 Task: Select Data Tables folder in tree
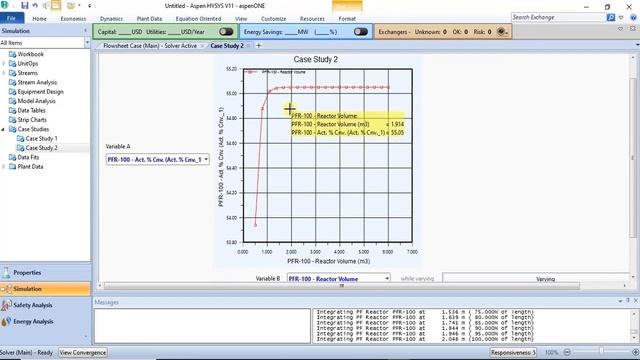pyautogui.click(x=31, y=110)
